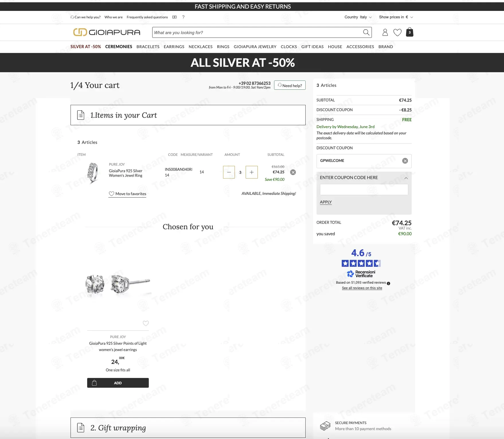Open Can we help you? link
This screenshot has height=439, width=504.
(85, 17)
